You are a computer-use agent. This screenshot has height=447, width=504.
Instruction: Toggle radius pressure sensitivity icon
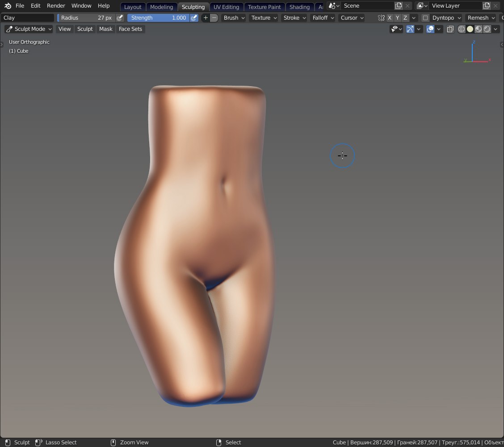[x=119, y=18]
